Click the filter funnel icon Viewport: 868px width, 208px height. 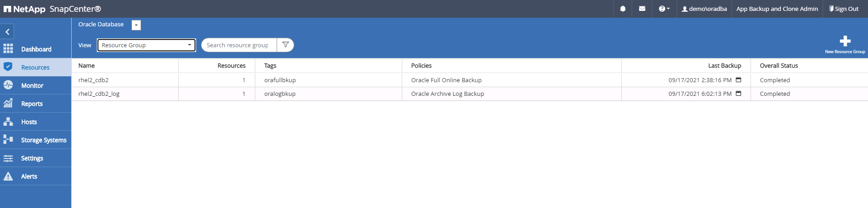(286, 45)
